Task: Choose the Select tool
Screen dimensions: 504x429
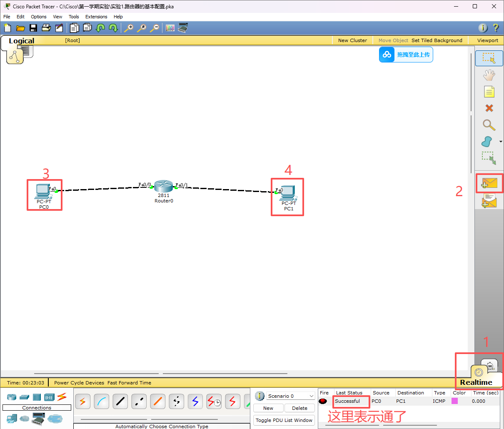Action: (489, 58)
